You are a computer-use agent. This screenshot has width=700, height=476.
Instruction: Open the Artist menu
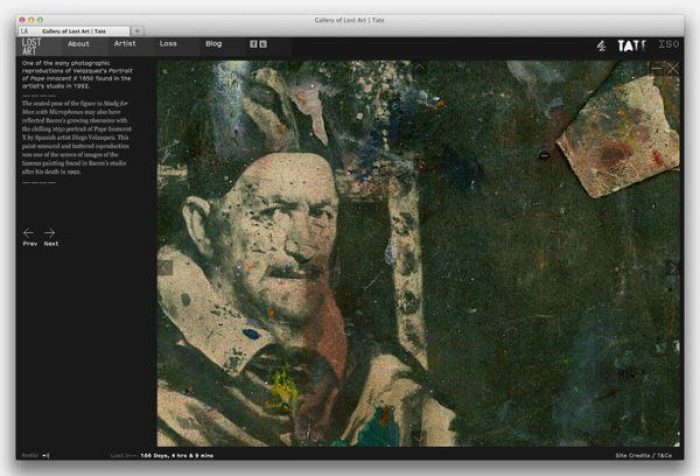[125, 44]
